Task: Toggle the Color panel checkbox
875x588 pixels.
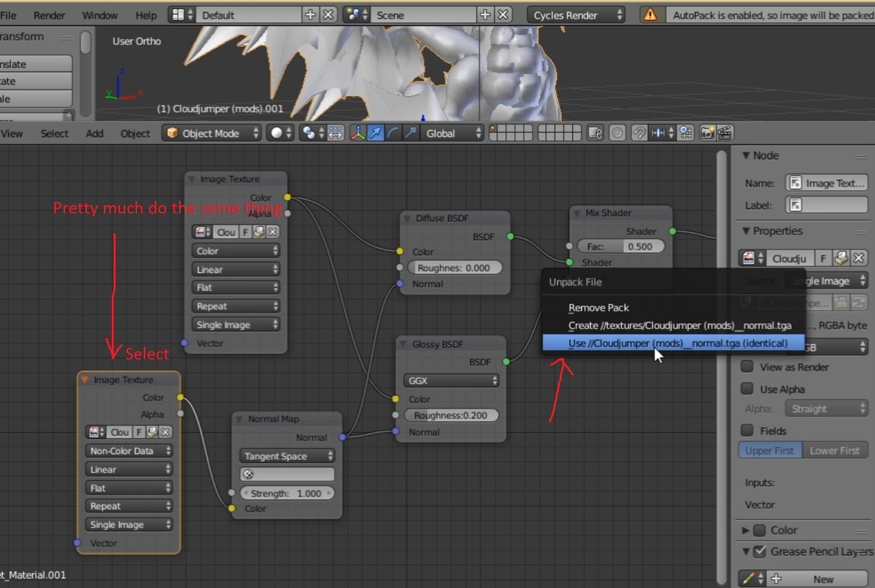Action: tap(760, 530)
